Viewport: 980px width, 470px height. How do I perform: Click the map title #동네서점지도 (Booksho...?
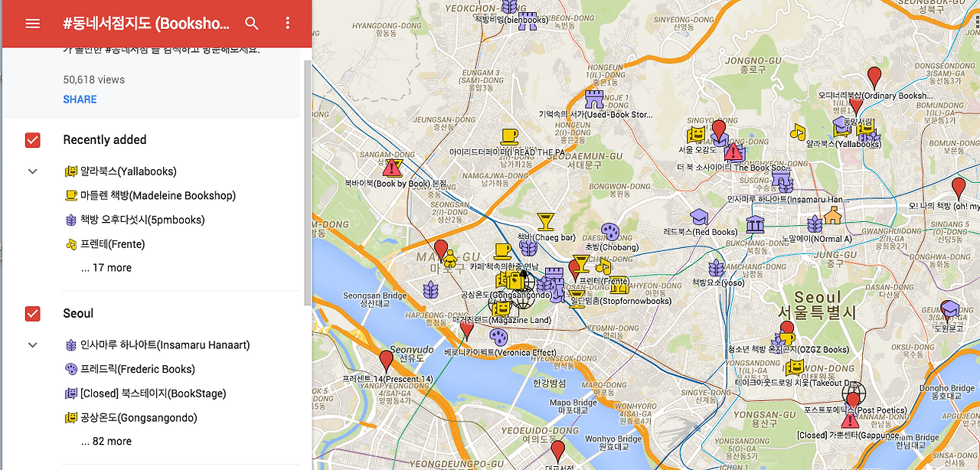click(146, 24)
